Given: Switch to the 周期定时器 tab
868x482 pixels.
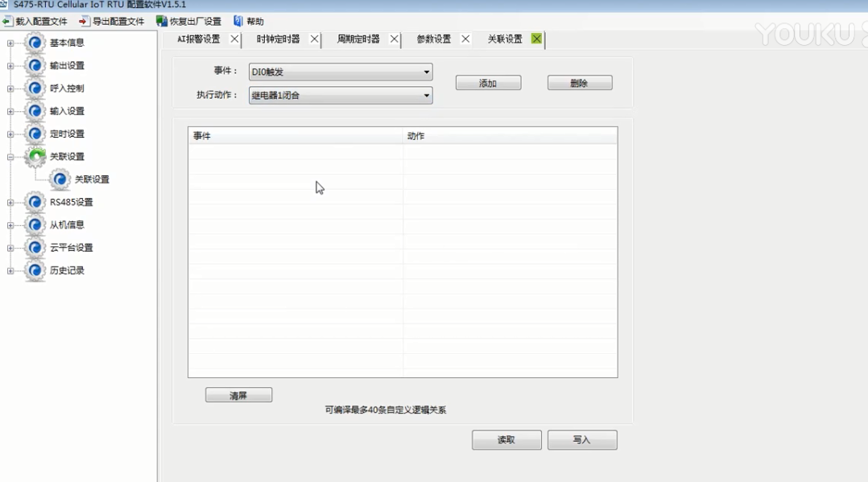Looking at the screenshot, I should click(x=358, y=39).
